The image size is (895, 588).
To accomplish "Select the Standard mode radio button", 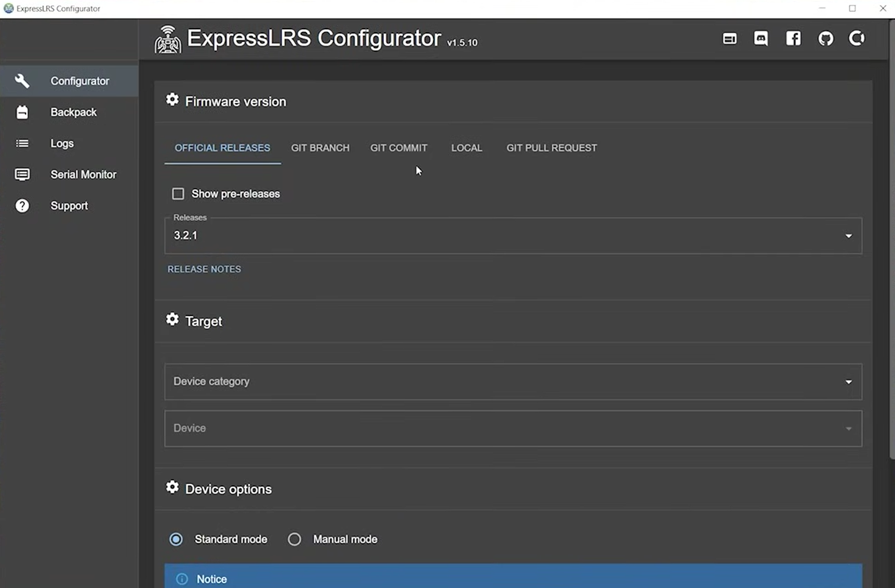I will (176, 539).
